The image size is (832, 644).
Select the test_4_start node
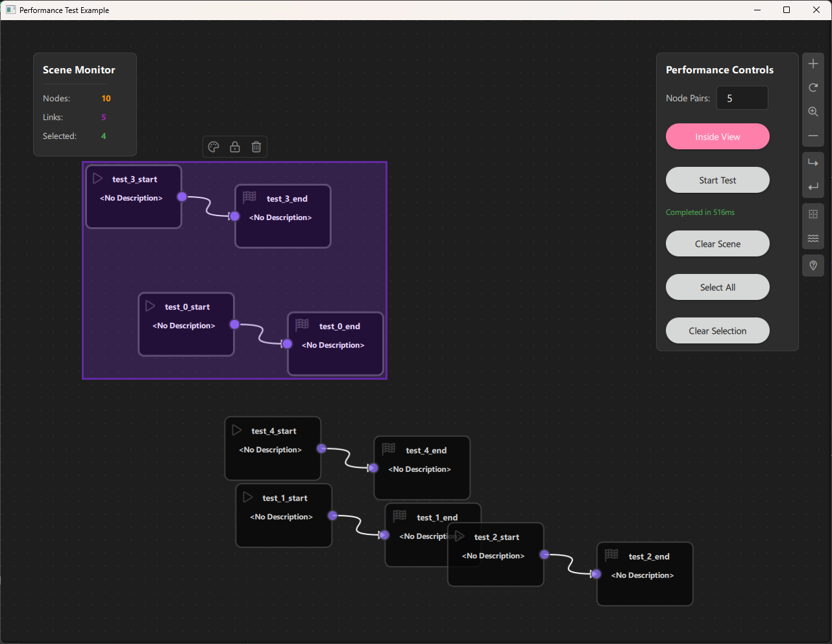pyautogui.click(x=273, y=448)
